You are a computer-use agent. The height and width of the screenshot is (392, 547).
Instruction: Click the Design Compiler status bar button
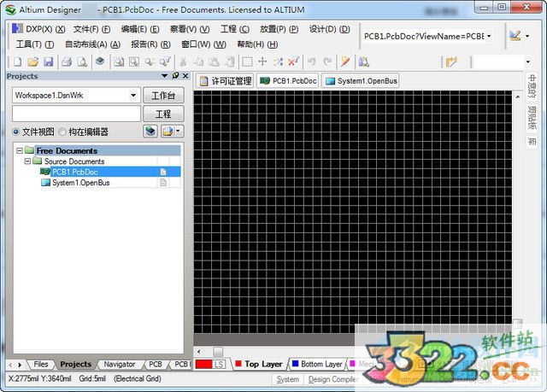click(332, 379)
